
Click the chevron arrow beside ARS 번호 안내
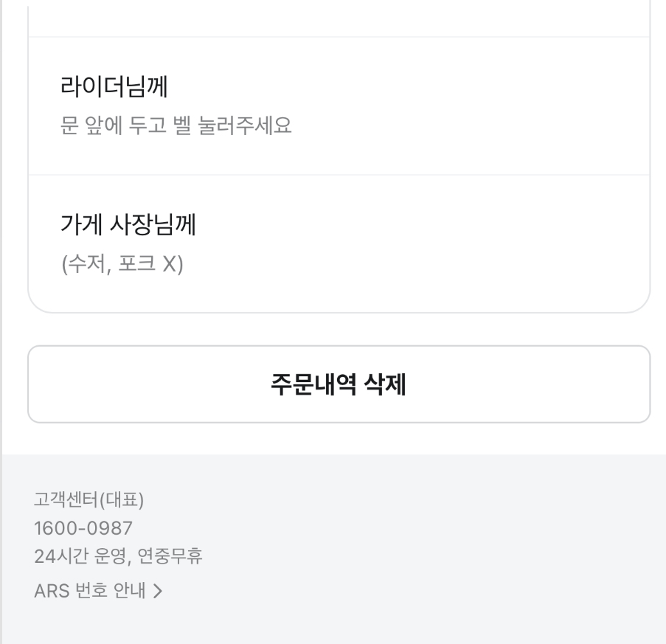tap(156, 591)
